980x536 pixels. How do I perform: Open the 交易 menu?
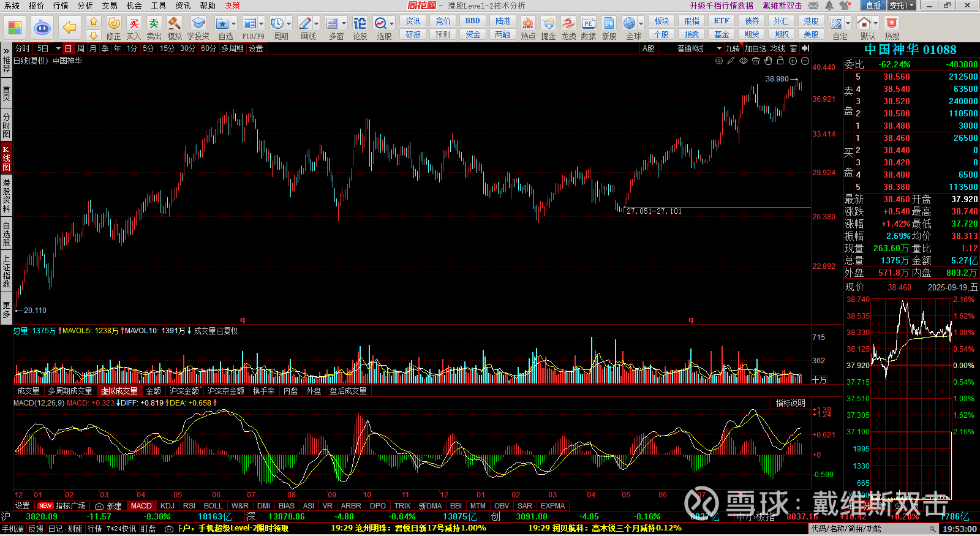[110, 6]
